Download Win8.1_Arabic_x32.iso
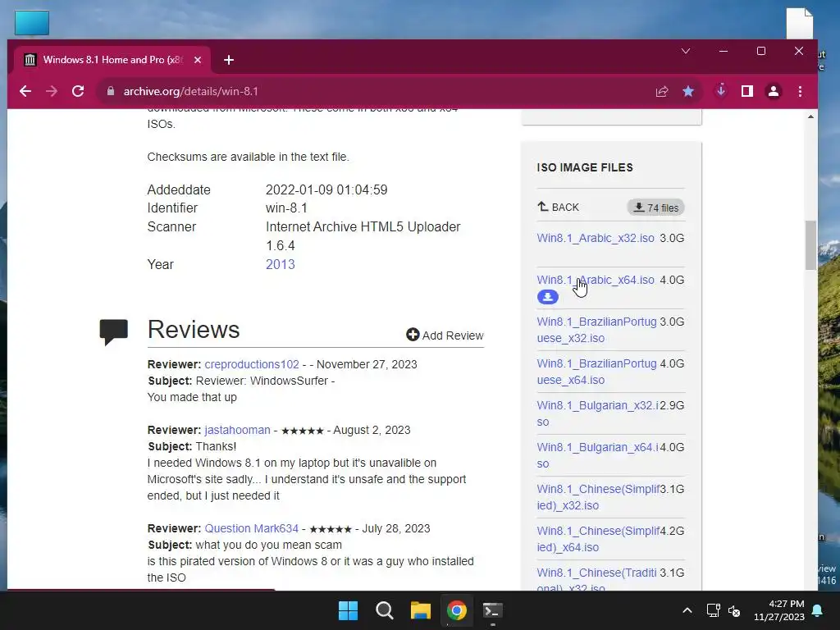The image size is (840, 630). (x=596, y=238)
